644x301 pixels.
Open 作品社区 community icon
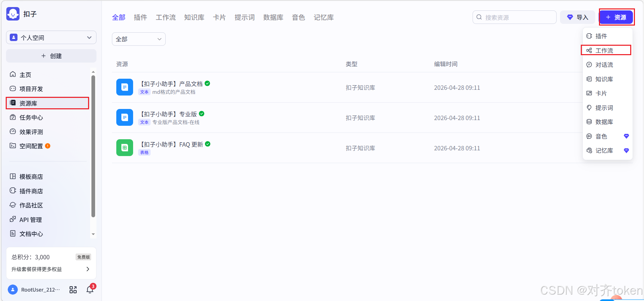(x=13, y=205)
